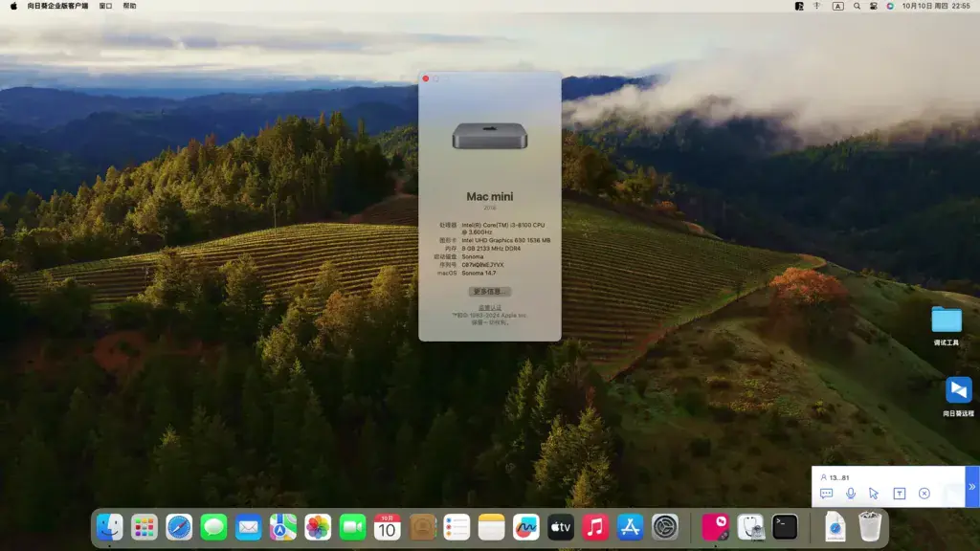The image size is (980, 551).
Task: Click the 更多信息 button in About window
Action: (x=489, y=292)
